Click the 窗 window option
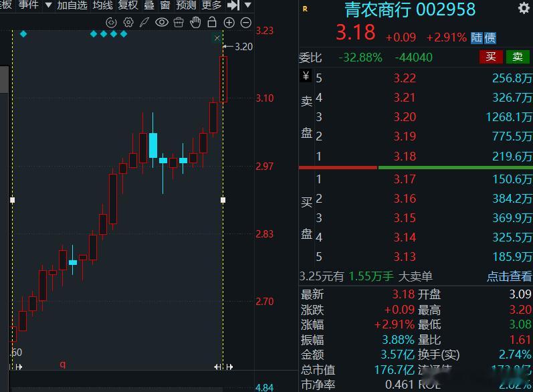This screenshot has height=392, width=533. click(x=165, y=5)
